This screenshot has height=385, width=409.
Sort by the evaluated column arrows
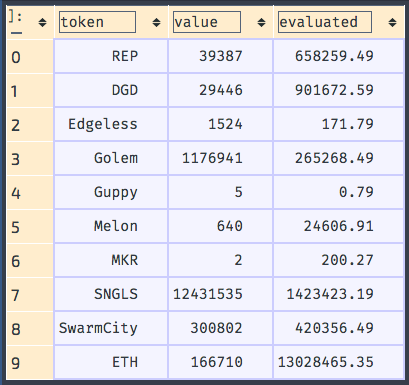(x=392, y=23)
